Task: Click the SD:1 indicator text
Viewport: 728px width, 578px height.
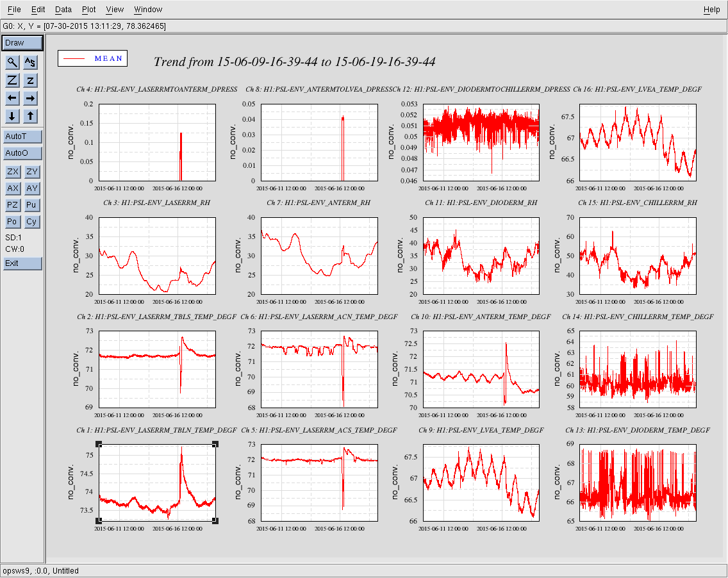Action: click(13, 238)
